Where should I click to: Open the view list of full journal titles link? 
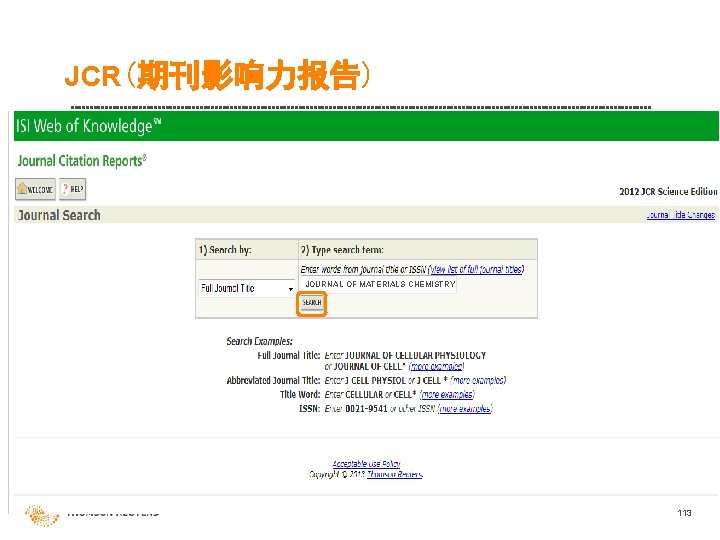[476, 269]
